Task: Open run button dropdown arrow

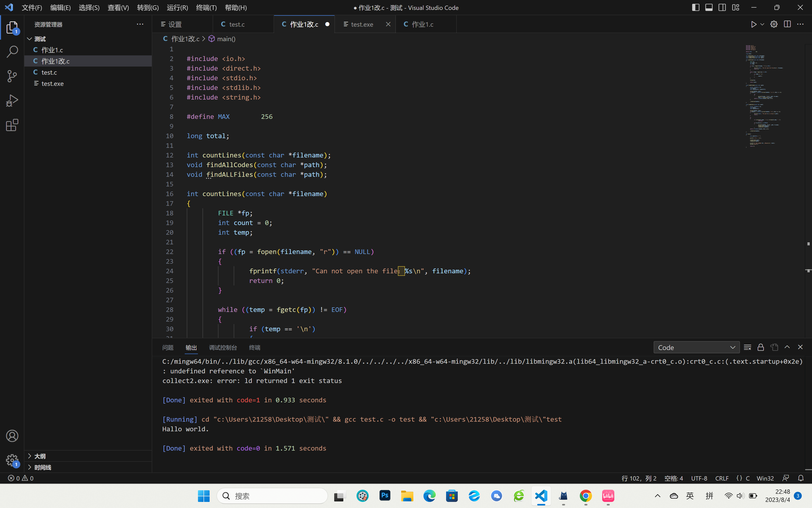Action: (x=762, y=24)
